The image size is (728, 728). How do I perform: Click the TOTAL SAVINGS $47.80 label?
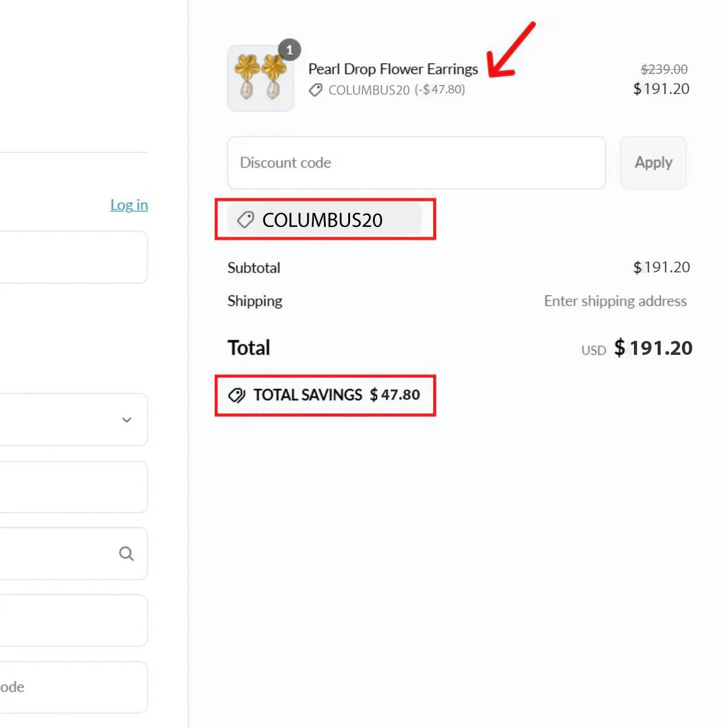(x=336, y=395)
